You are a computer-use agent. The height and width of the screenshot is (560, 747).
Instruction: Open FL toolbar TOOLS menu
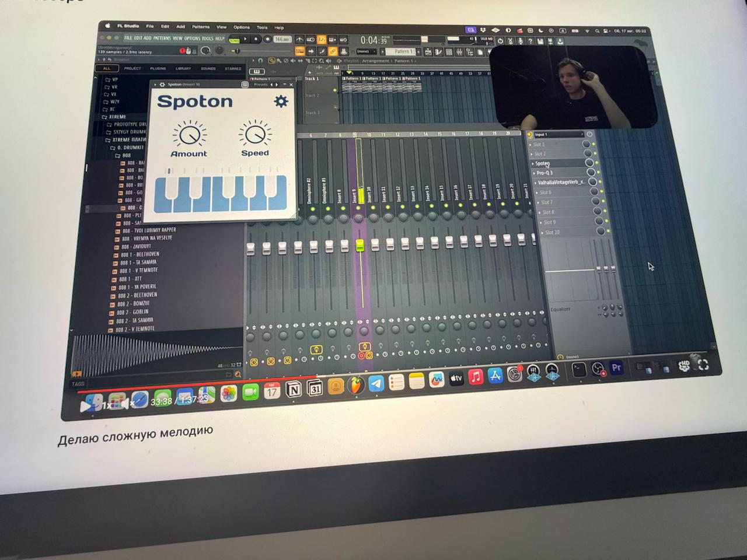tap(208, 38)
